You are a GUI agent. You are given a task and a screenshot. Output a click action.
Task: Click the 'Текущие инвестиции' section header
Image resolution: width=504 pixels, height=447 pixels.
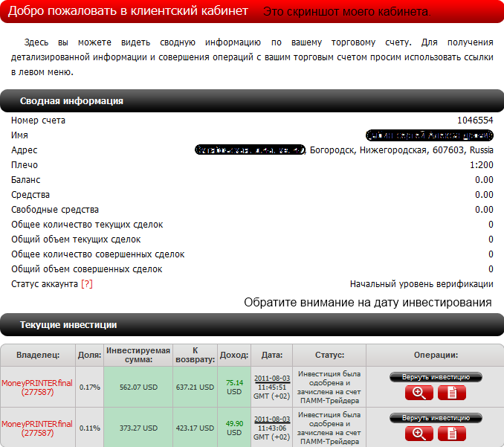(68, 325)
